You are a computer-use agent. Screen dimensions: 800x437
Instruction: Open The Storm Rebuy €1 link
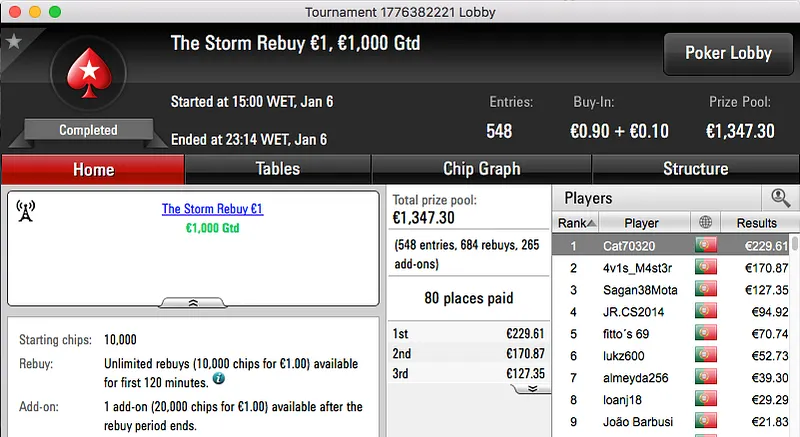pos(212,210)
